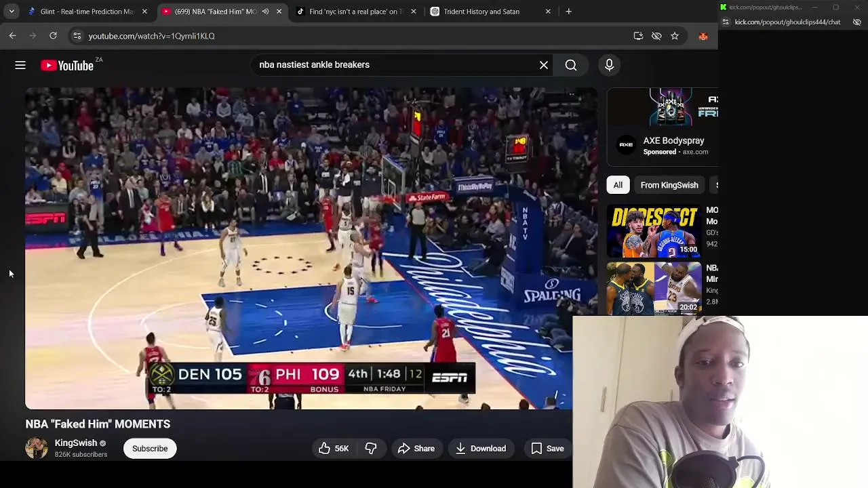This screenshot has height=488, width=868.
Task: Go to the YouTube home logo
Action: coord(67,65)
